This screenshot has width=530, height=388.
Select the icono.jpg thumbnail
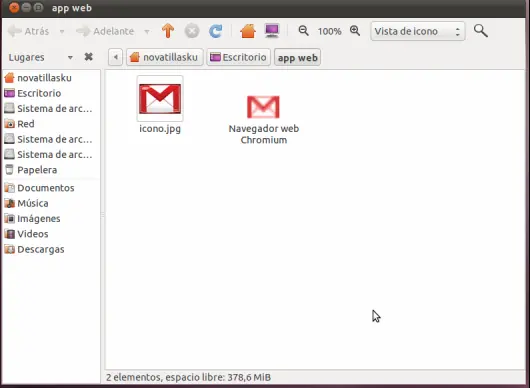click(x=160, y=98)
